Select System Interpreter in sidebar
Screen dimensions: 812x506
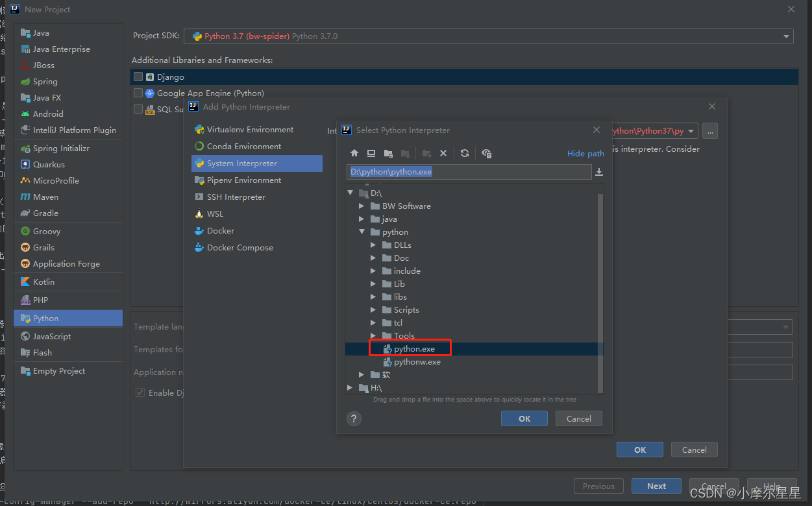tap(257, 163)
